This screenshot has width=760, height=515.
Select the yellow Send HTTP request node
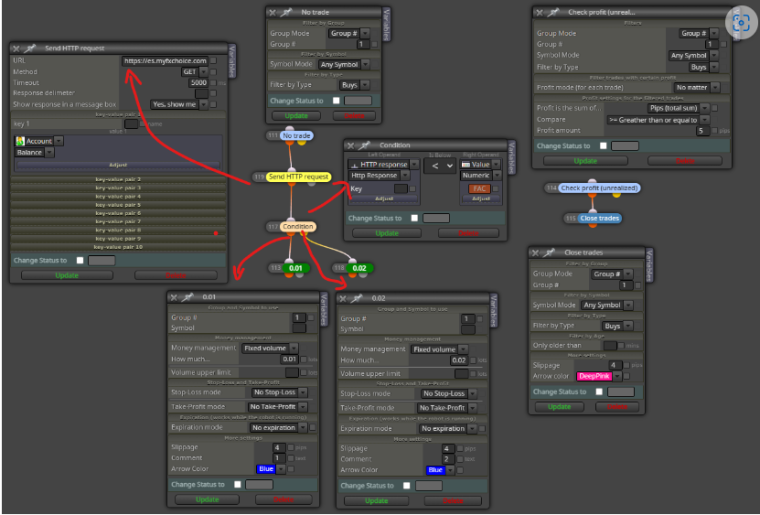point(298,177)
